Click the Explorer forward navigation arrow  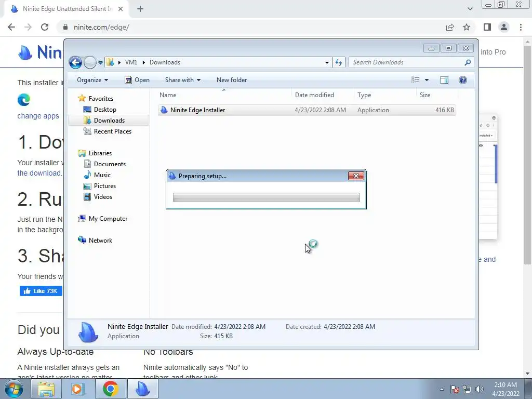[x=90, y=62]
